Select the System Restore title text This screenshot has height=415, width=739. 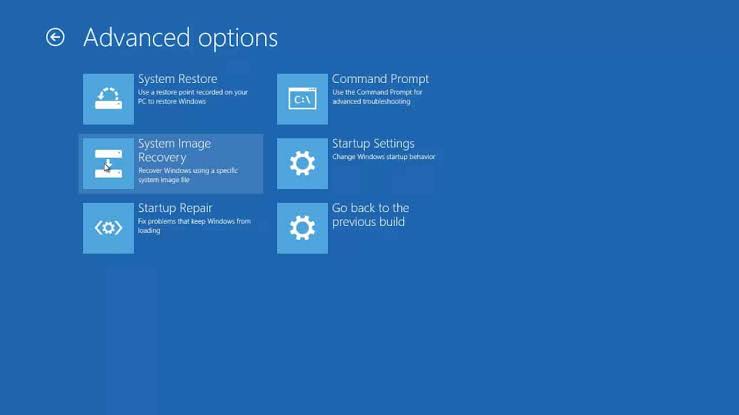pyautogui.click(x=178, y=79)
